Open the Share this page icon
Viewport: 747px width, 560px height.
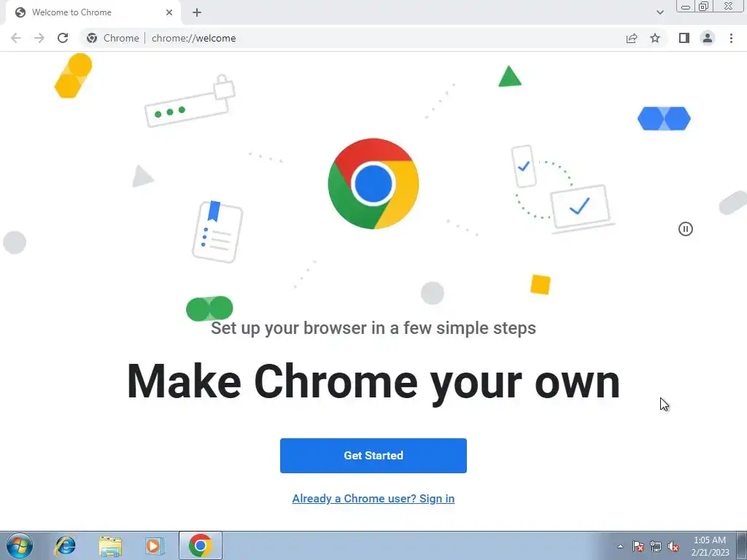pos(632,38)
